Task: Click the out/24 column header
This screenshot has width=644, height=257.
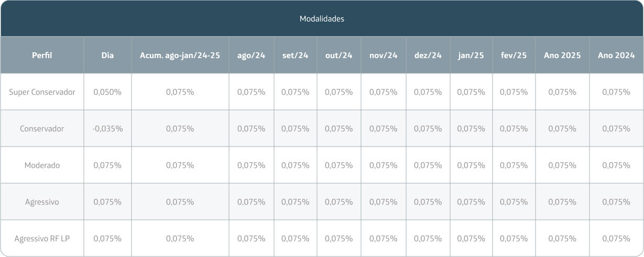Action: (339, 55)
